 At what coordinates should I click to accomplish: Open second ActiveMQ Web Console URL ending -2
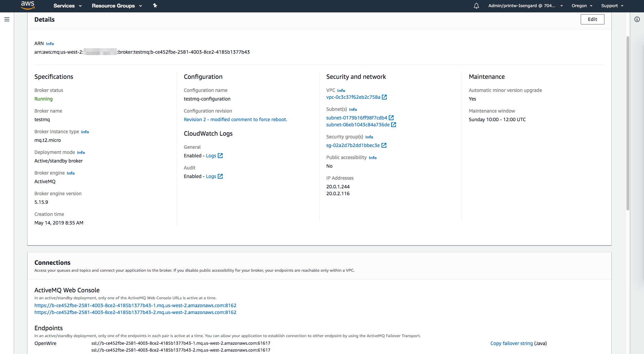[135, 312]
